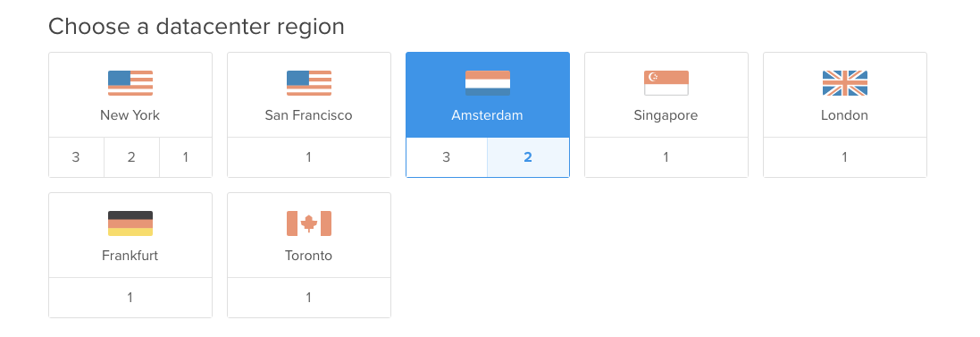Click the Singapore flag icon
The image size is (980, 337).
(666, 83)
